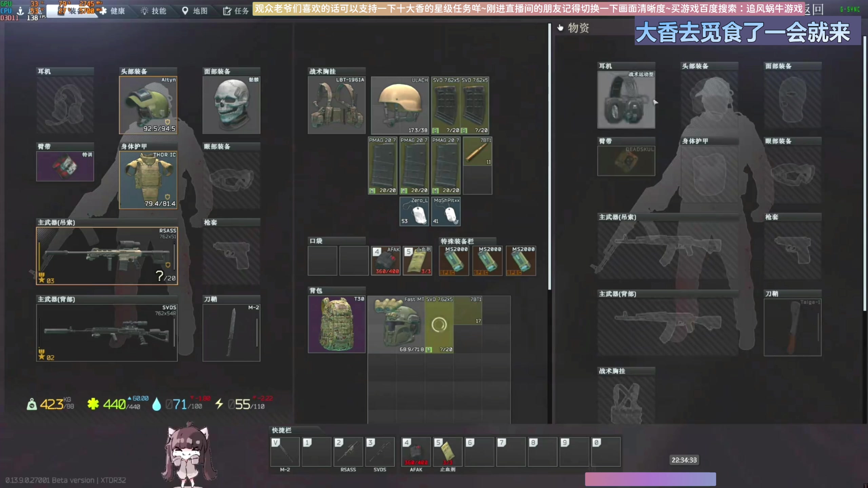Click the MoShPitxx dogtag
The image size is (868, 488).
pos(446,211)
